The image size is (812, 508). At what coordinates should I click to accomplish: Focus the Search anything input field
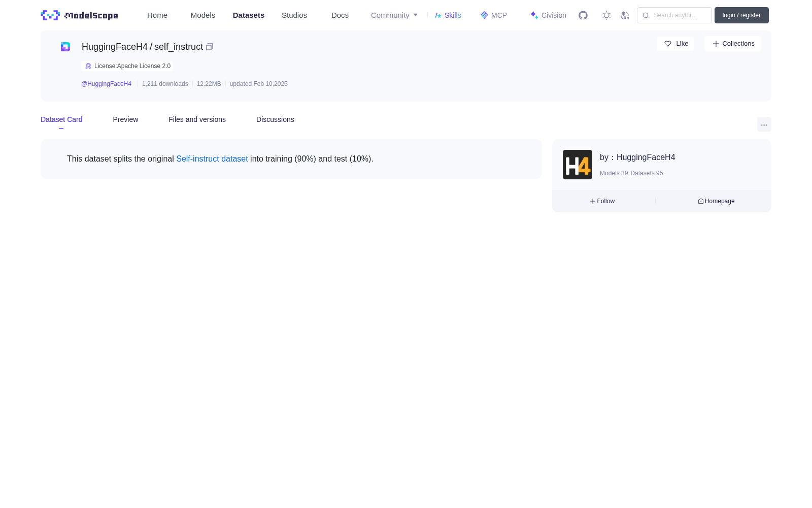tap(674, 15)
